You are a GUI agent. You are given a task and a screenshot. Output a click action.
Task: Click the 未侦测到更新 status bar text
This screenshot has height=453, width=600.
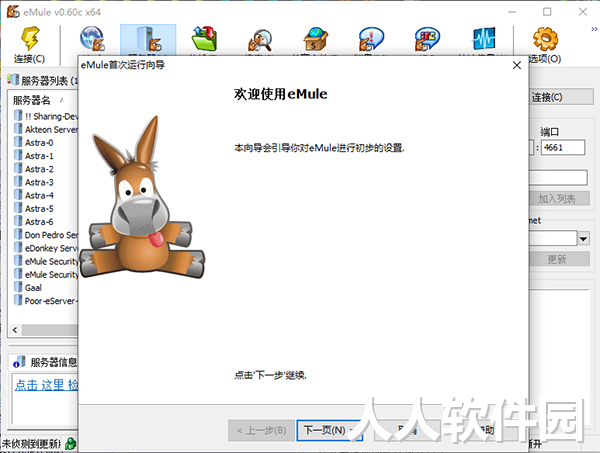click(x=31, y=444)
